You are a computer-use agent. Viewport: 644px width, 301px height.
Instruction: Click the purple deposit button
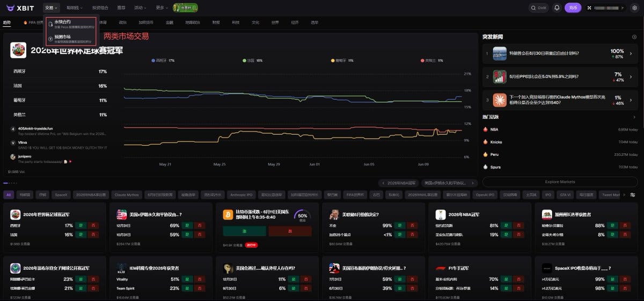pyautogui.click(x=573, y=8)
